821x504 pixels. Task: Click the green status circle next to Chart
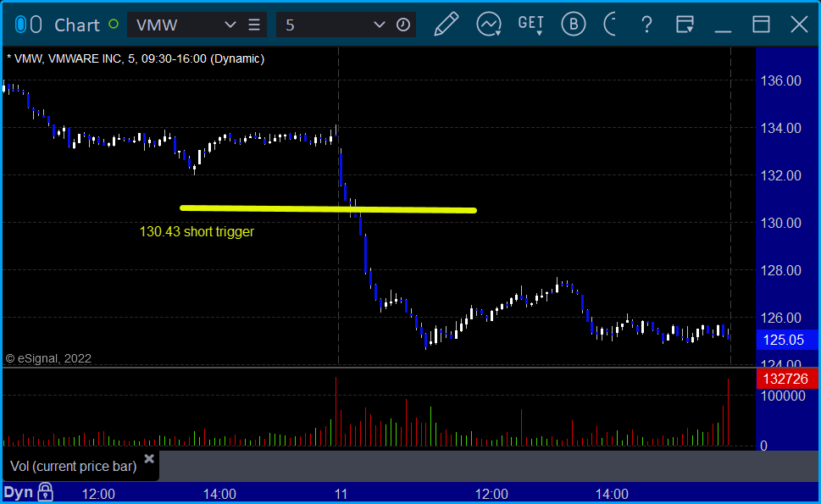[x=113, y=24]
